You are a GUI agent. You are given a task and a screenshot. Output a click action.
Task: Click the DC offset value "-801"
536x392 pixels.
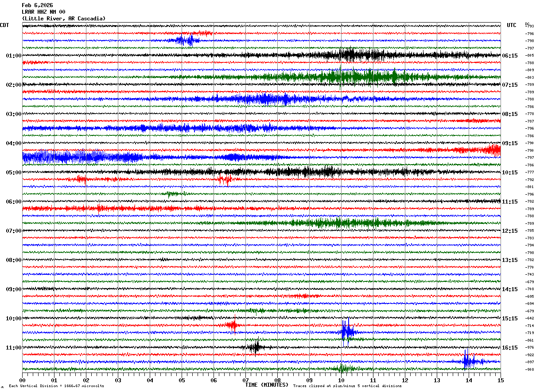[x=529, y=187]
